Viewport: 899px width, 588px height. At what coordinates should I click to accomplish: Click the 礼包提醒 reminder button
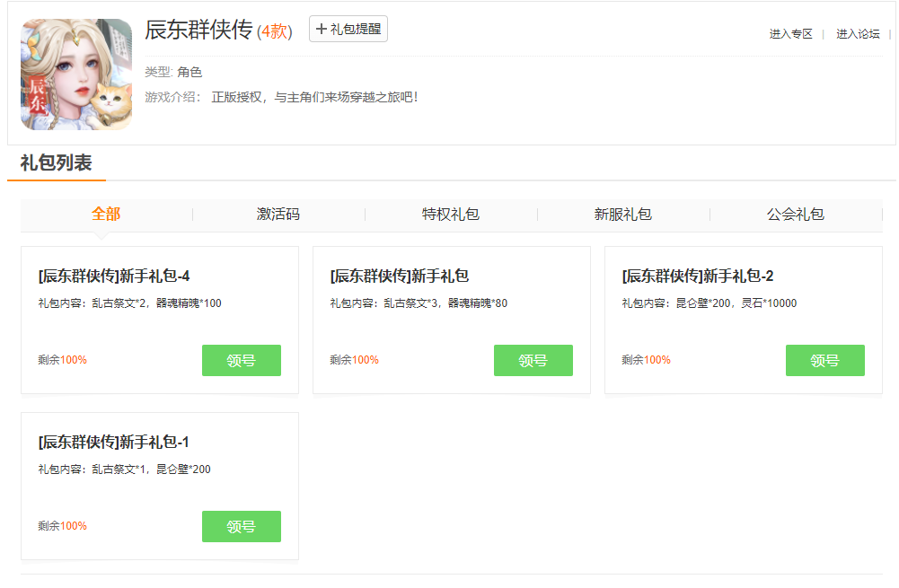point(348,29)
